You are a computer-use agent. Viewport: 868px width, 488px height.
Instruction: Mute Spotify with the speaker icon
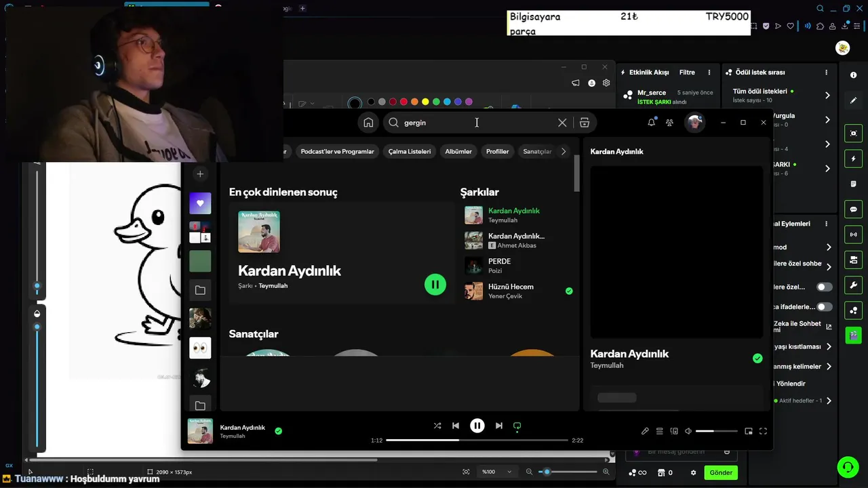(688, 431)
